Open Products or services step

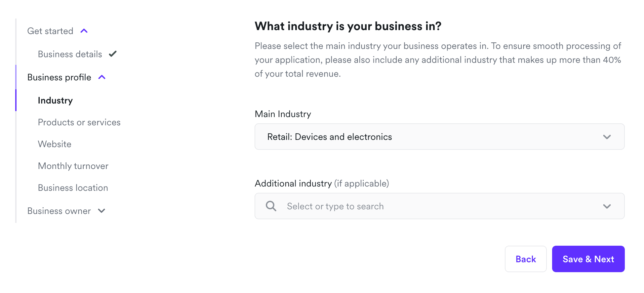coord(79,122)
